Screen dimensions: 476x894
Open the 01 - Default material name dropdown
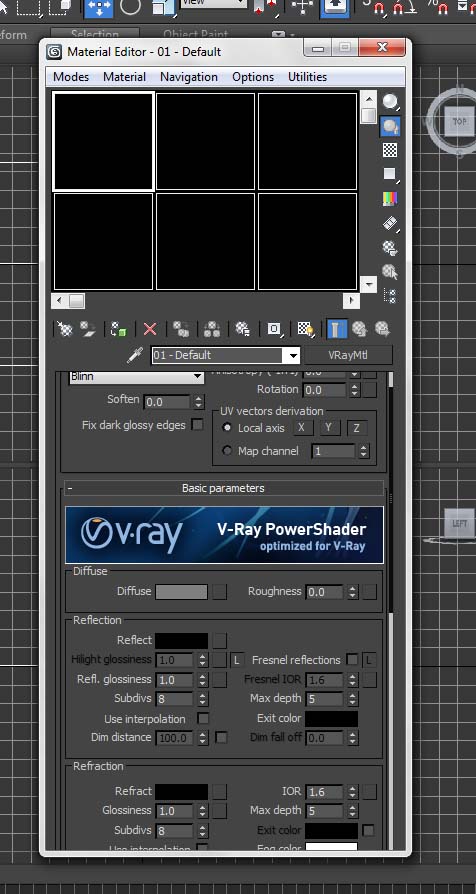[293, 355]
